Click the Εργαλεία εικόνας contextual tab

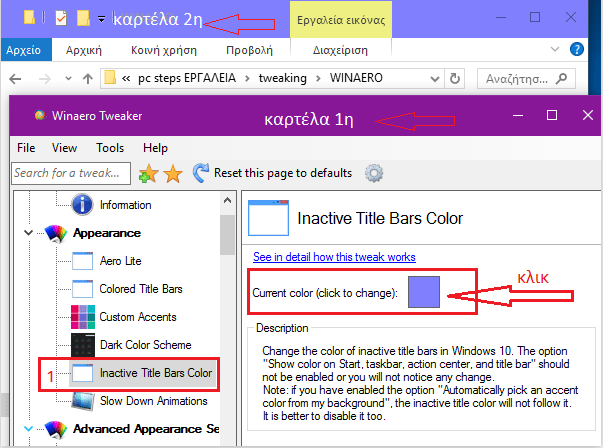(x=341, y=20)
